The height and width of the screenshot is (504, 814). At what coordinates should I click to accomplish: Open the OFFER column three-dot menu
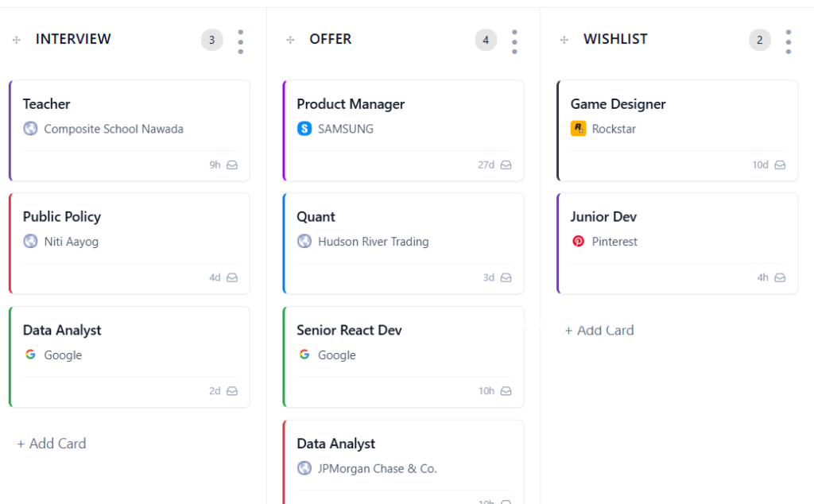point(514,41)
